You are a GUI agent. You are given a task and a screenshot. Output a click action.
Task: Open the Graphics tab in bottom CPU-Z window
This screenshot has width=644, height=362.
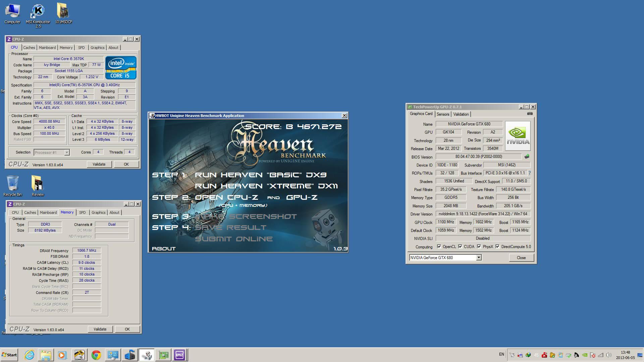pos(98,213)
